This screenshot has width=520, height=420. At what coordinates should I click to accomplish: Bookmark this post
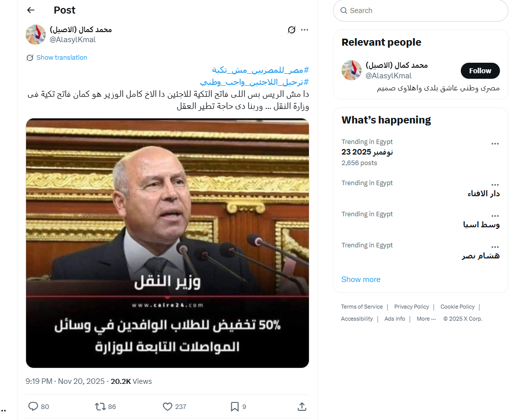(x=234, y=406)
